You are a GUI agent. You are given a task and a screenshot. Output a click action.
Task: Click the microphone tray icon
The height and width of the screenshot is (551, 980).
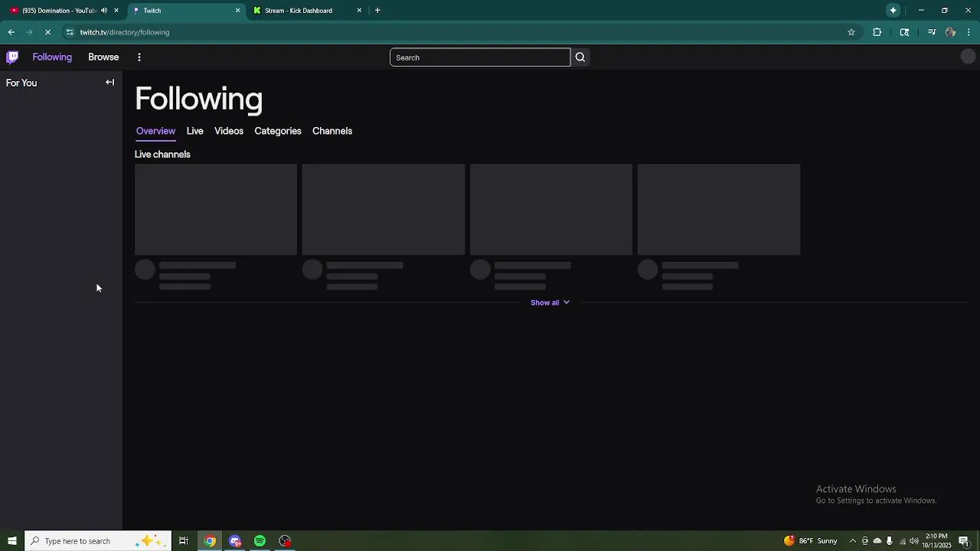point(890,541)
